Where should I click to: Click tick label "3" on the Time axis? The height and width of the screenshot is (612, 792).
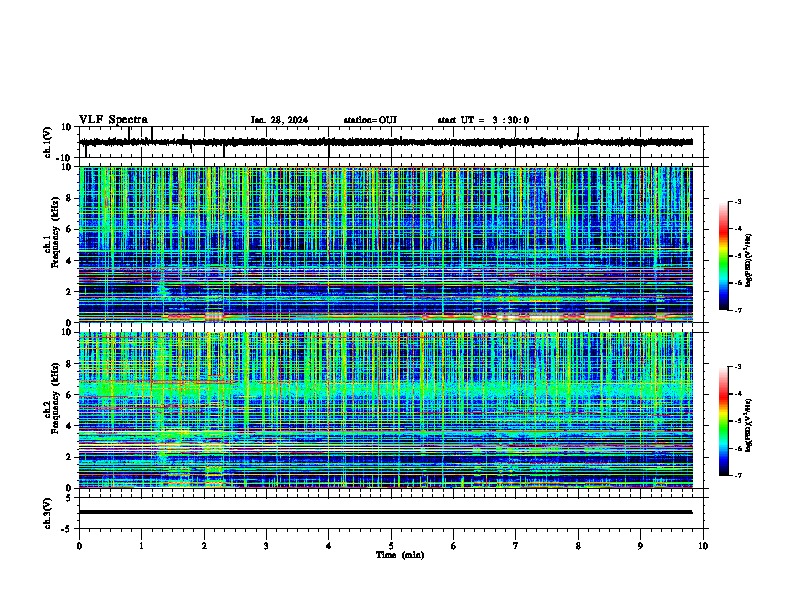click(266, 546)
